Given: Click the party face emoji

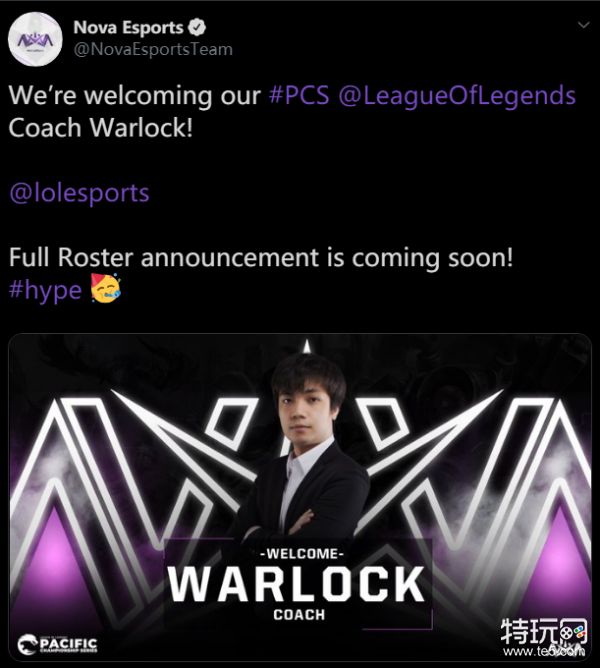Looking at the screenshot, I should pyautogui.click(x=106, y=288).
